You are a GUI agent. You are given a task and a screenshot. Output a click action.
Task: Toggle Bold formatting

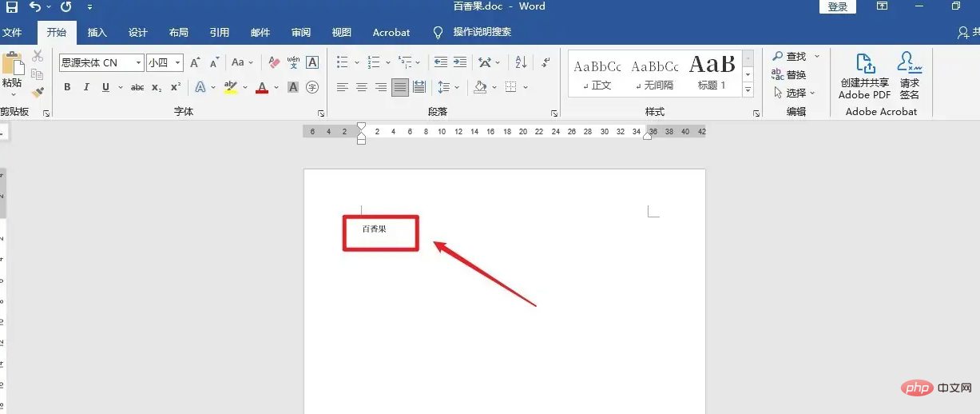pos(67,87)
